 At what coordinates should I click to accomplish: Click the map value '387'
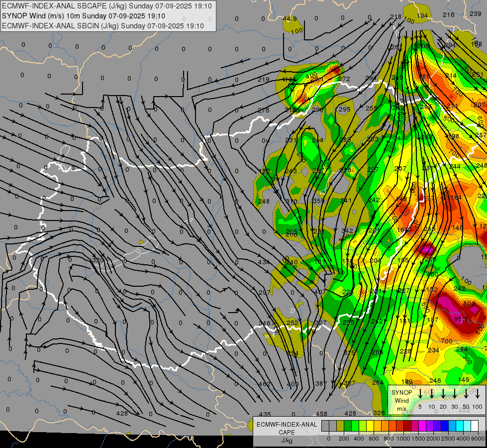tap(321, 384)
